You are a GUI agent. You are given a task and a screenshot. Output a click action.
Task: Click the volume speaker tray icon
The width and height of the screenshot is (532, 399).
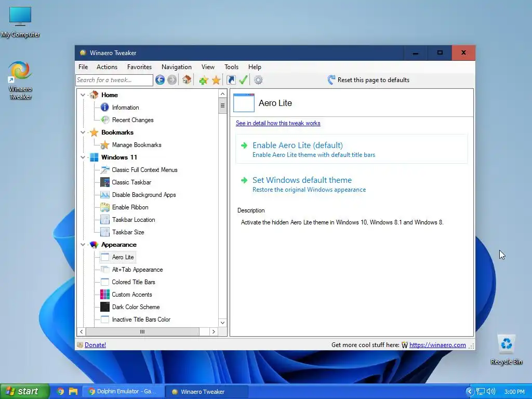coord(491,392)
